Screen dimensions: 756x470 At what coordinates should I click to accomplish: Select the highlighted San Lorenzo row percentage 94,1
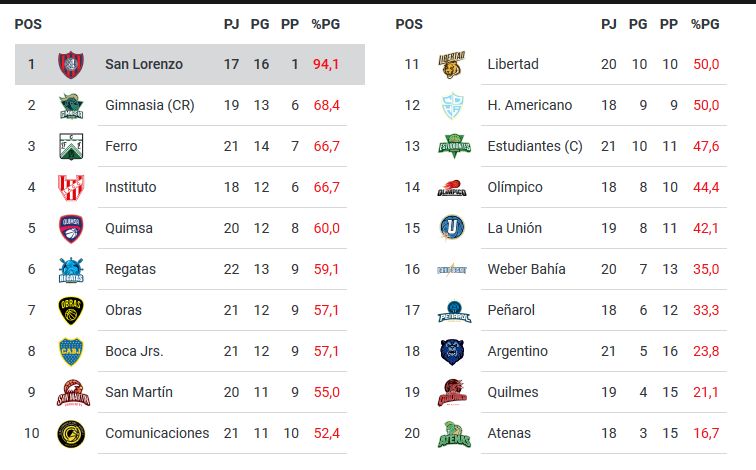click(x=326, y=64)
